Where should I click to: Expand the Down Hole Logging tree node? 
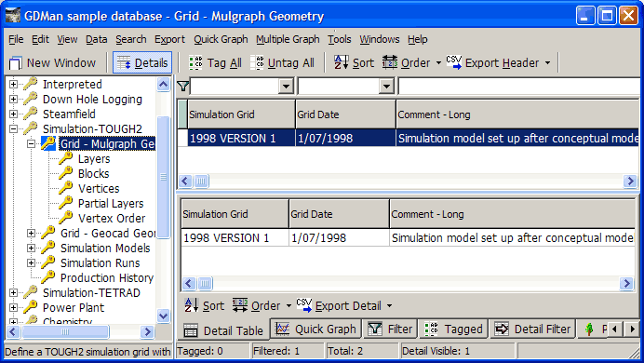tap(14, 99)
